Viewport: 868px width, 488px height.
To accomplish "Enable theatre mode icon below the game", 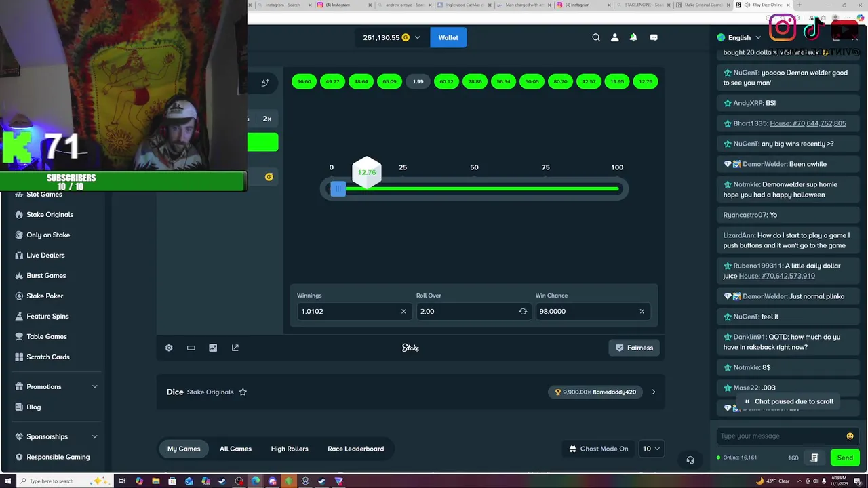I will [191, 348].
